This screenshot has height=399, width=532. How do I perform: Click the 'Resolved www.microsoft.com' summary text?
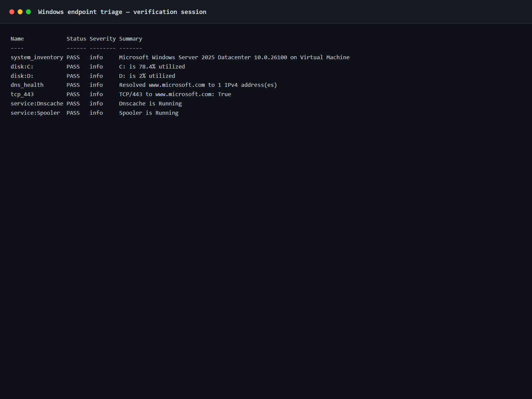tap(198, 85)
